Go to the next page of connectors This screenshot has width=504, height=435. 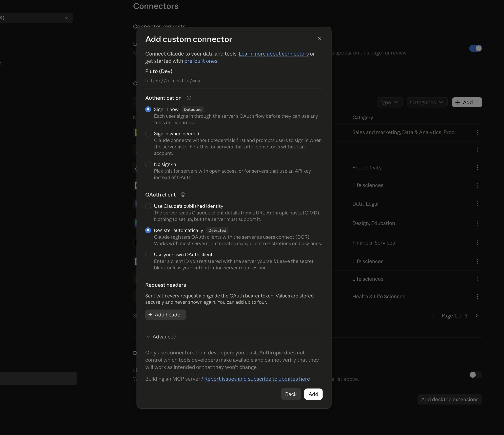tap(476, 316)
